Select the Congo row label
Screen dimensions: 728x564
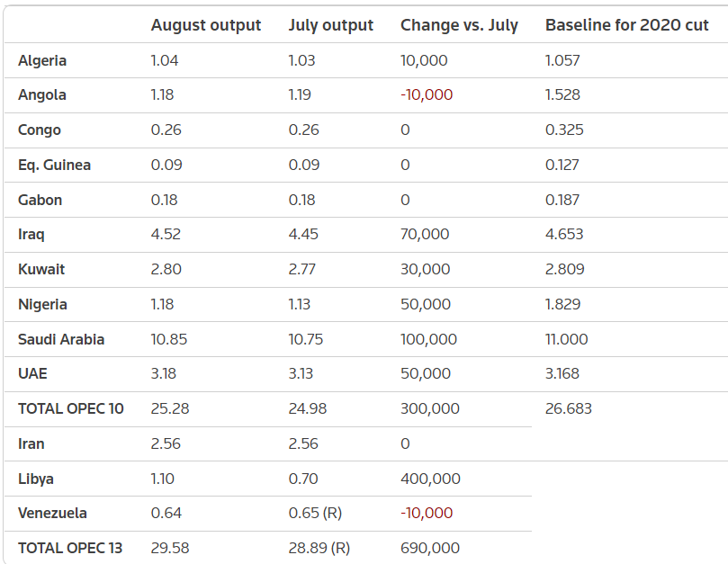(x=40, y=130)
